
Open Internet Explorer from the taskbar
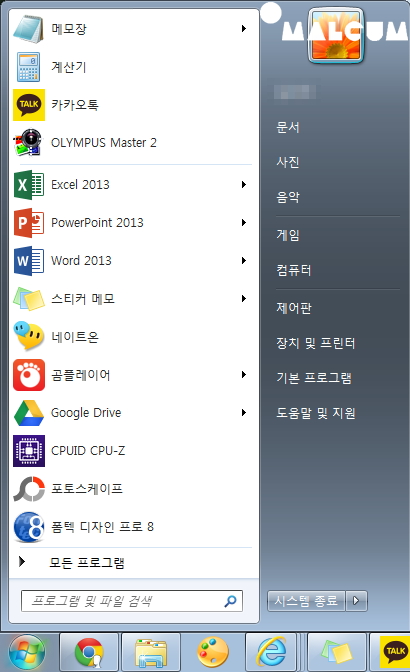271,652
